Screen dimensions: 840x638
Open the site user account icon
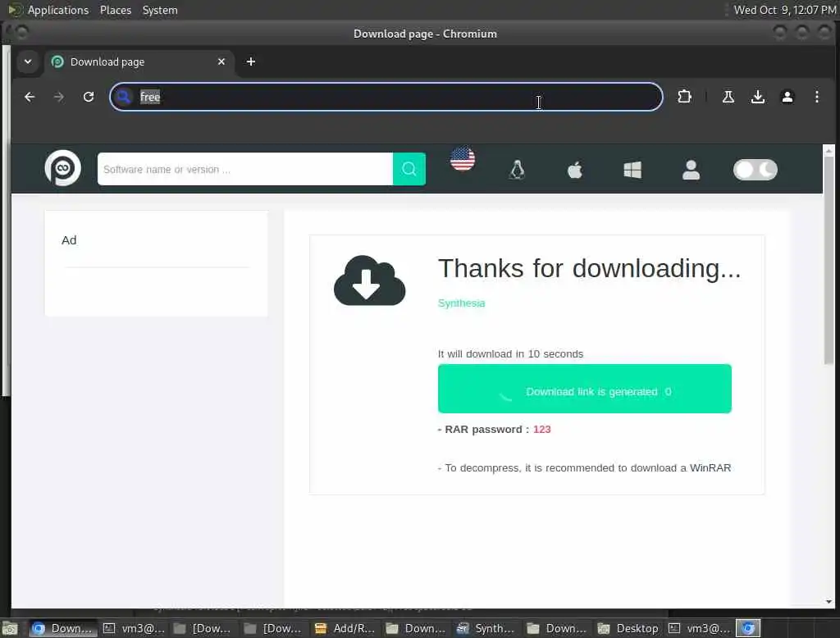pos(691,170)
